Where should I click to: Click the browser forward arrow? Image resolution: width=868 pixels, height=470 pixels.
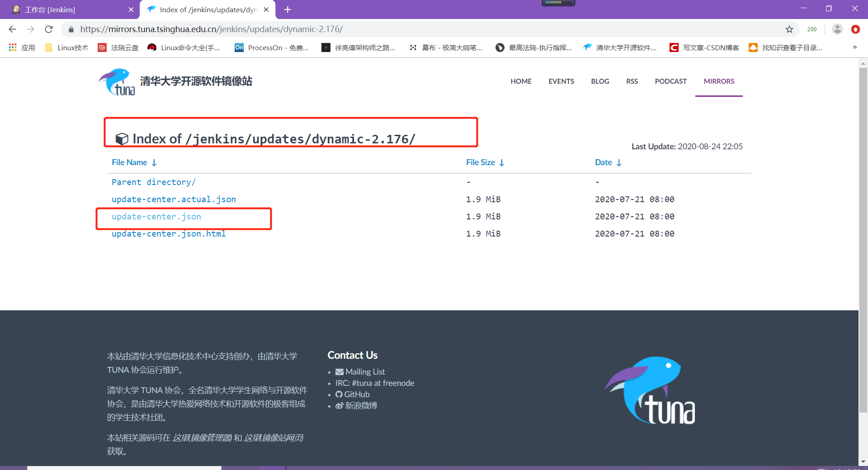click(x=30, y=29)
